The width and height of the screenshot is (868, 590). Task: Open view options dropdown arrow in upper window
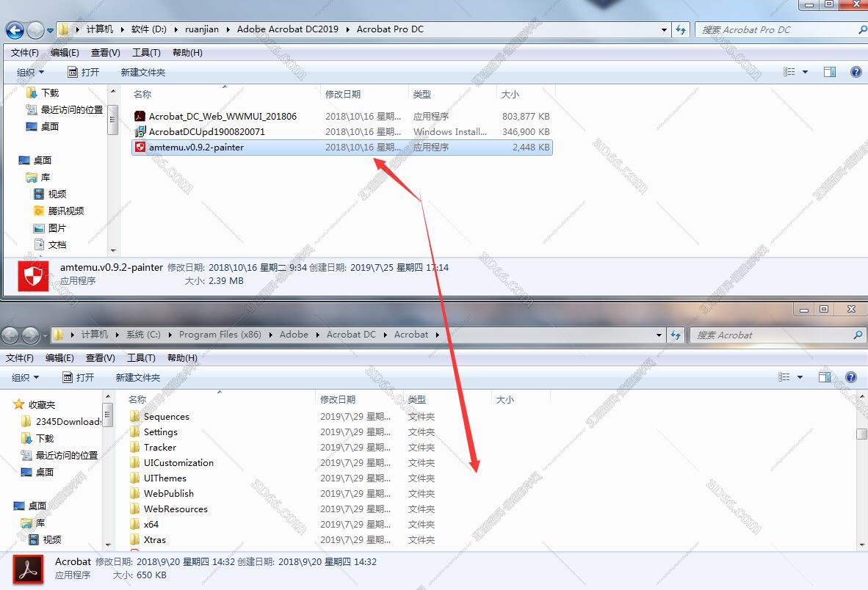point(805,72)
